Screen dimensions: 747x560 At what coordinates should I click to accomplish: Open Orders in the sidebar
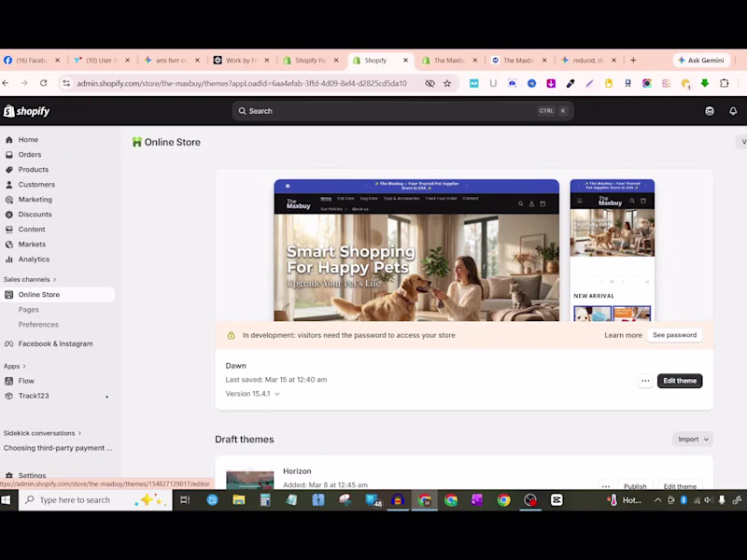pyautogui.click(x=30, y=154)
